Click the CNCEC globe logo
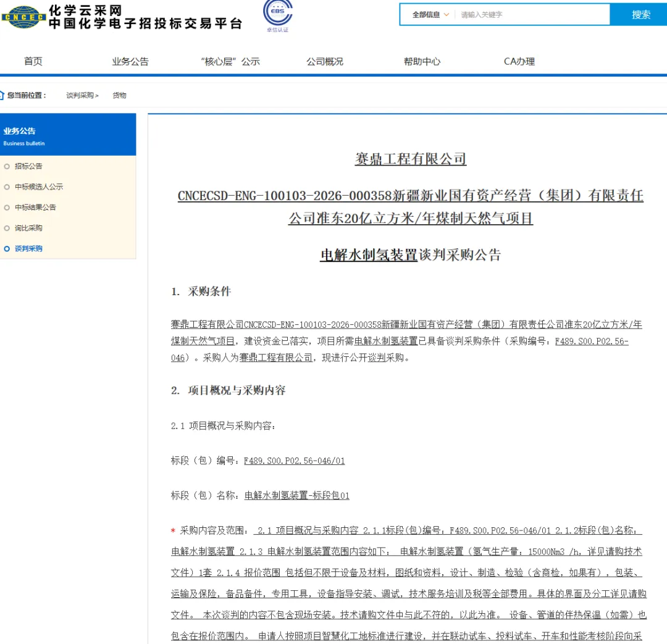The width and height of the screenshot is (667, 644). (x=23, y=17)
